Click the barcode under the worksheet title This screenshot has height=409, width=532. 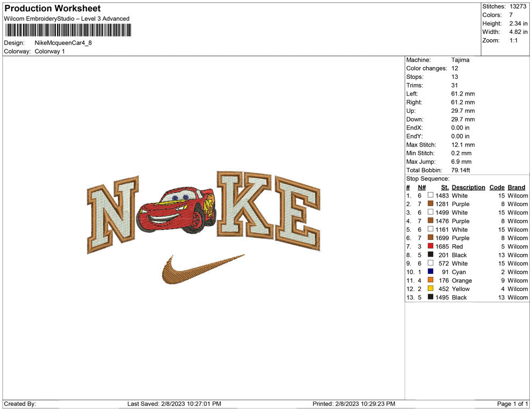coord(68,30)
